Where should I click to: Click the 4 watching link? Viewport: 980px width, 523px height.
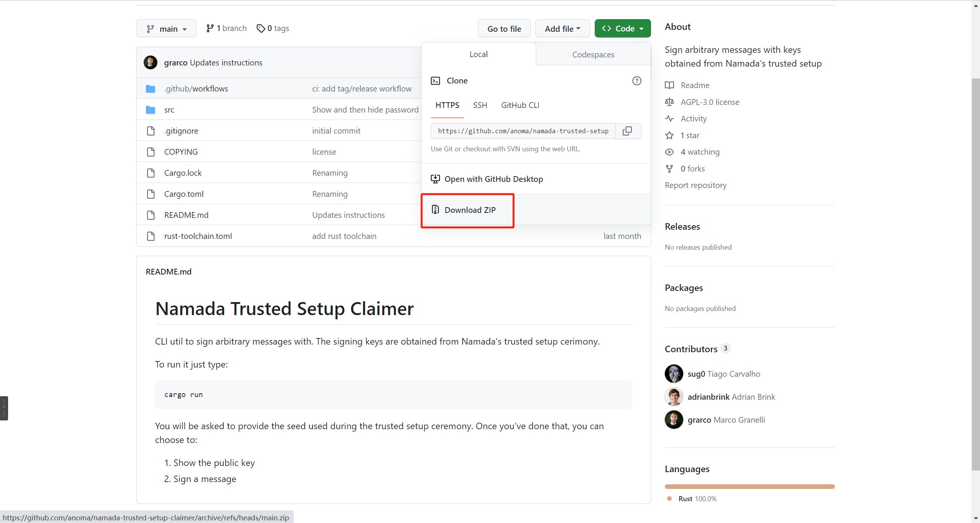tap(700, 152)
